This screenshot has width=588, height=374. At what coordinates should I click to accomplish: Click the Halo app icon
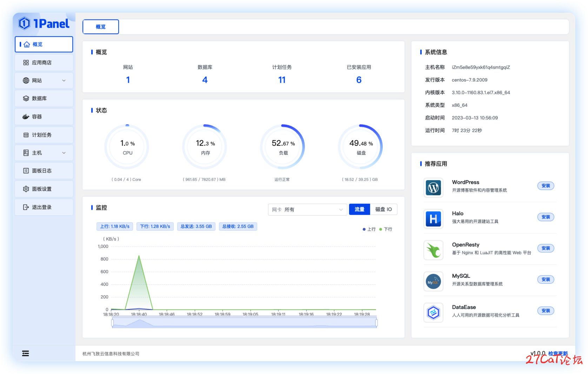[433, 219]
